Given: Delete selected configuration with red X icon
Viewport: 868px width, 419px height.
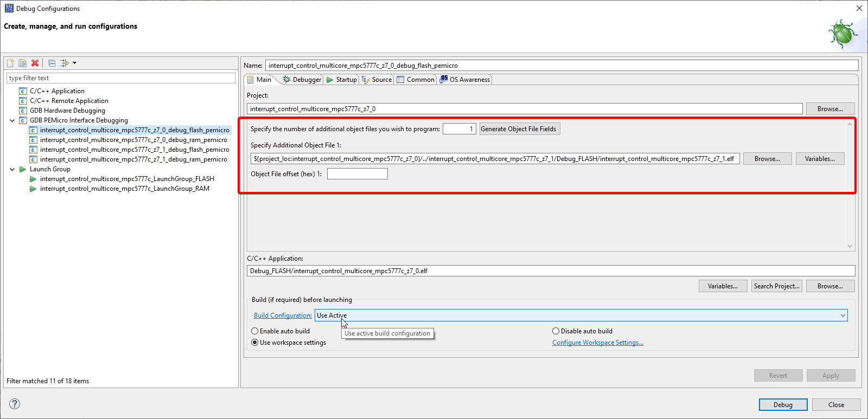Looking at the screenshot, I should tap(35, 63).
